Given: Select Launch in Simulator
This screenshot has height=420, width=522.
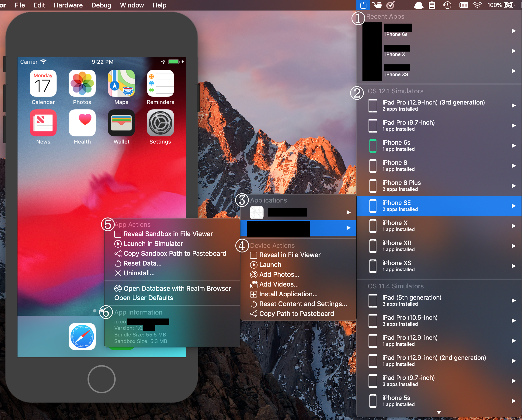Looking at the screenshot, I should 172,244.
